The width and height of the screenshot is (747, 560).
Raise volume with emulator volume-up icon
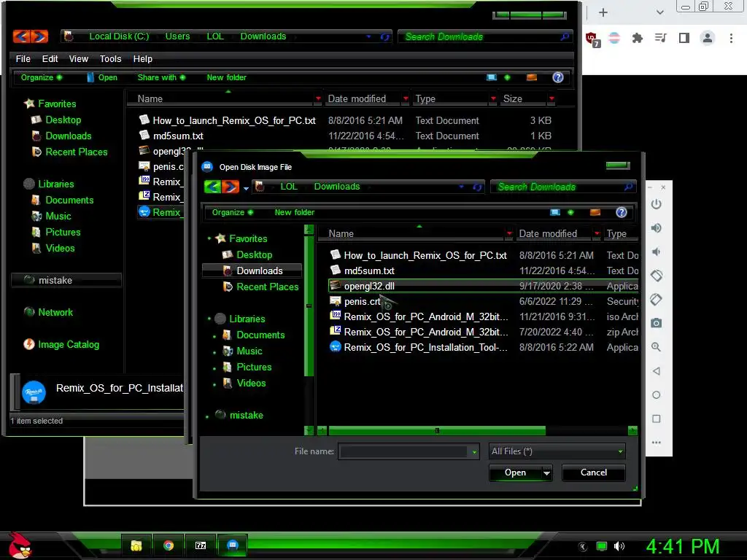tap(656, 228)
